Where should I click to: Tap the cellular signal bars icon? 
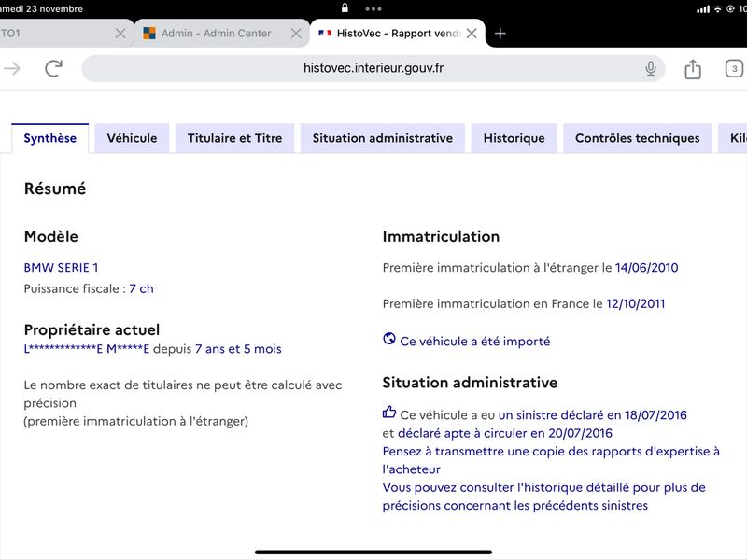coord(703,9)
